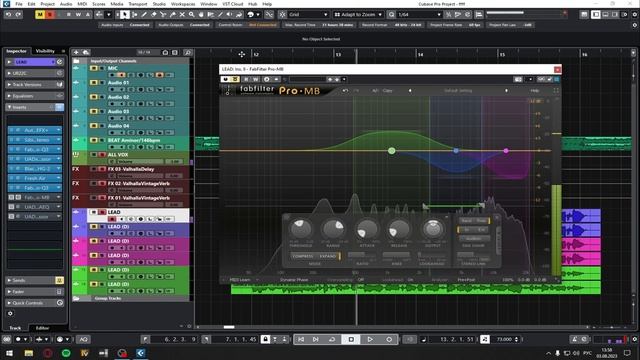Click Pro-MB undo arrow
The height and width of the screenshot is (360, 640).
tap(345, 91)
